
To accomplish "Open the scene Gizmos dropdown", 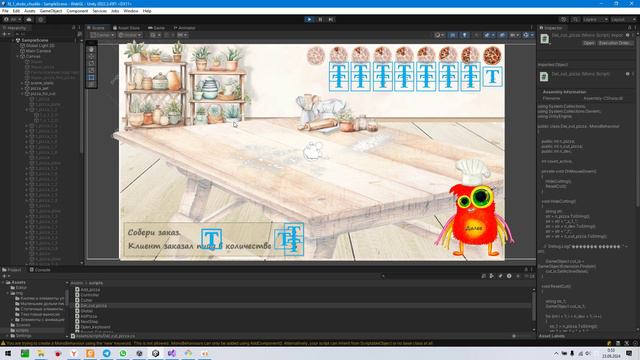I will click(528, 35).
